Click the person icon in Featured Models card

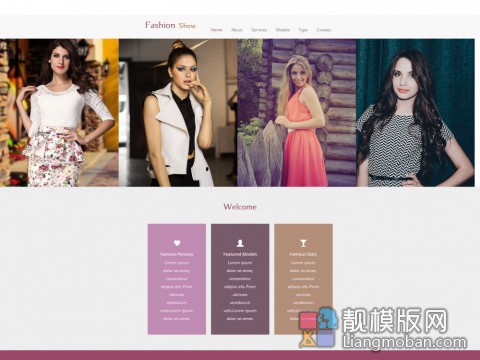(240, 243)
